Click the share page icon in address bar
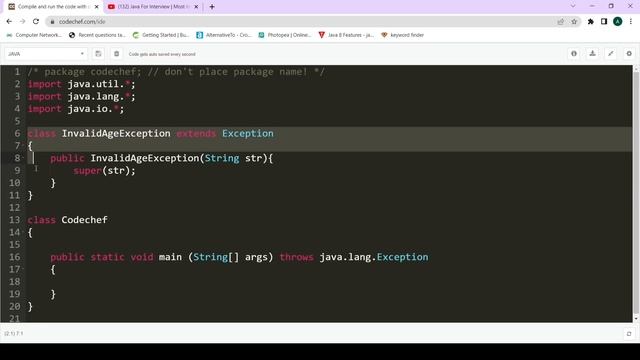Image resolution: width=640 pixels, height=360 pixels. pyautogui.click(x=560, y=22)
